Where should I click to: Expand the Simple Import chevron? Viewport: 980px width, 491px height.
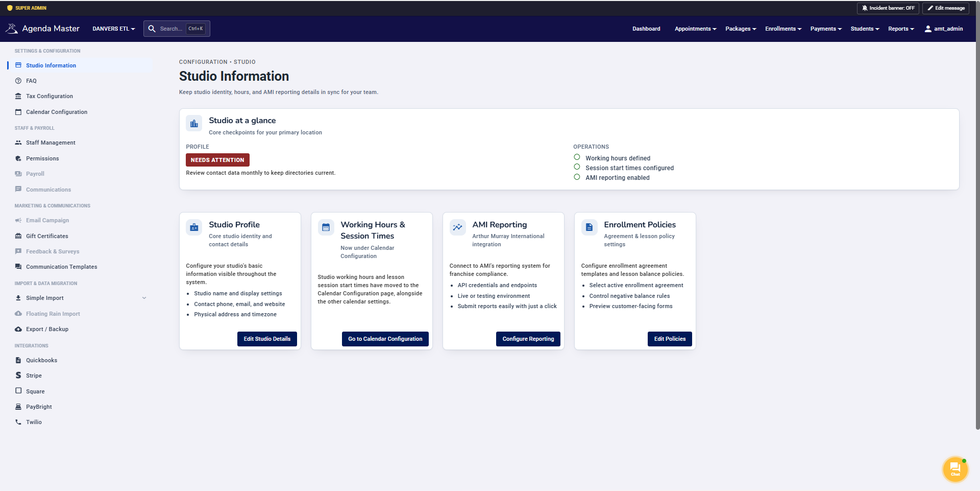coord(144,298)
